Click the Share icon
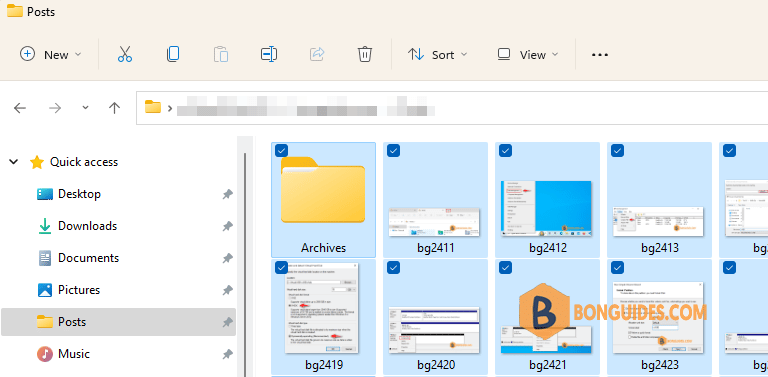Image resolution: width=768 pixels, height=377 pixels. tap(317, 54)
